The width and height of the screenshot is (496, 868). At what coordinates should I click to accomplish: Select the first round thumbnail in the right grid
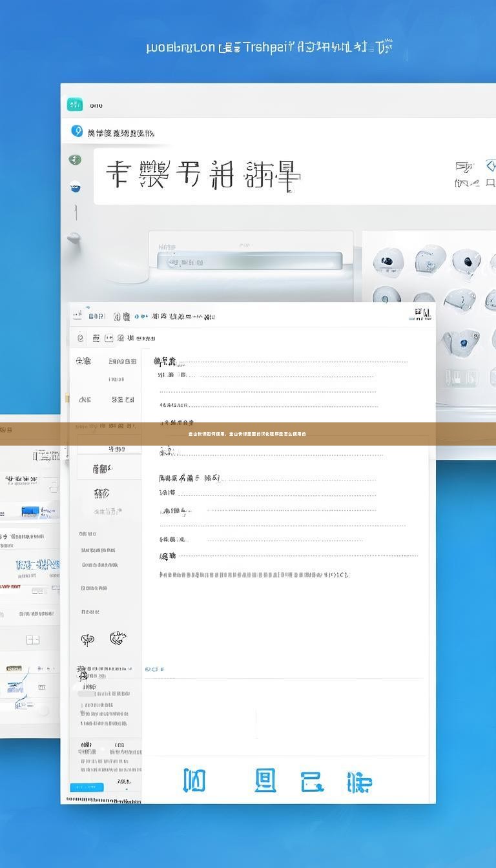tap(388, 262)
